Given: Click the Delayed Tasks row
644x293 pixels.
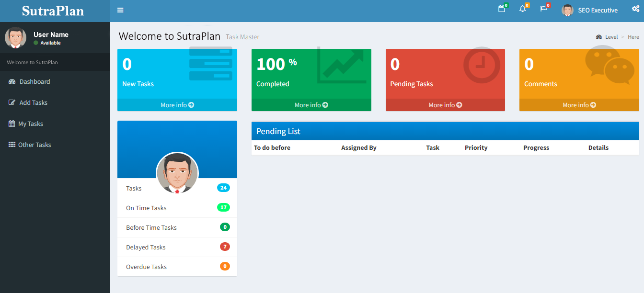Looking at the screenshot, I should point(177,247).
